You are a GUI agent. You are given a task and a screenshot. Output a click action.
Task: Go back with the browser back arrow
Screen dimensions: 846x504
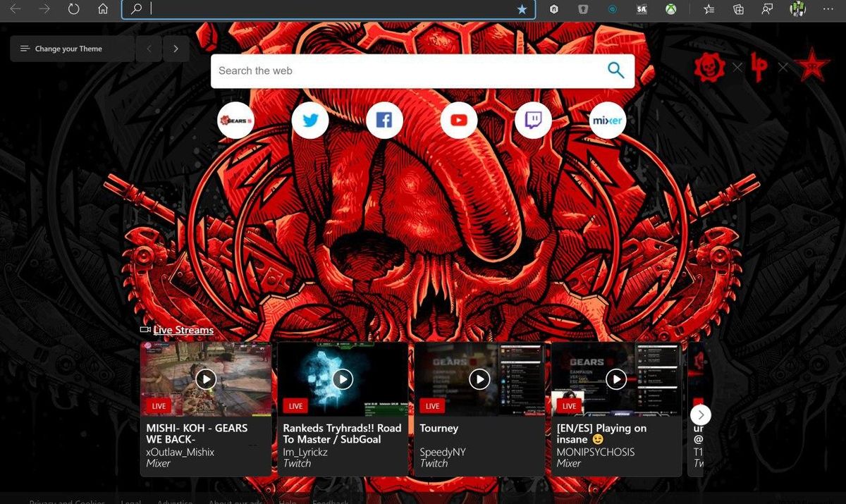tap(15, 9)
